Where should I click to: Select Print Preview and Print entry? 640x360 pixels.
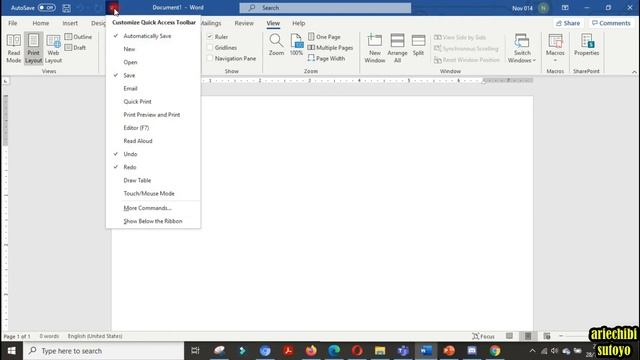(x=153, y=114)
